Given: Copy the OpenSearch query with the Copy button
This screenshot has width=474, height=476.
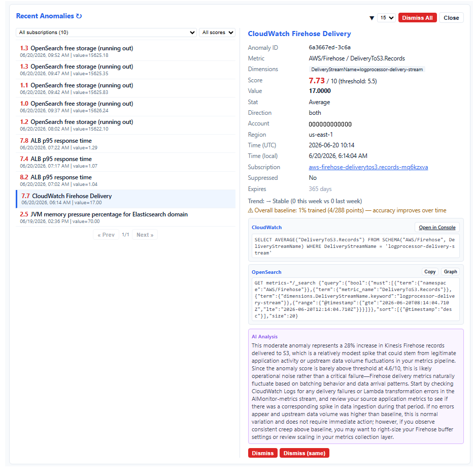Looking at the screenshot, I should 430,272.
